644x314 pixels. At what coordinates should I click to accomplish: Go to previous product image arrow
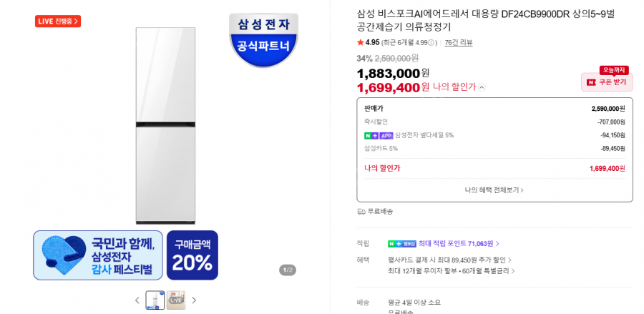[x=137, y=300]
